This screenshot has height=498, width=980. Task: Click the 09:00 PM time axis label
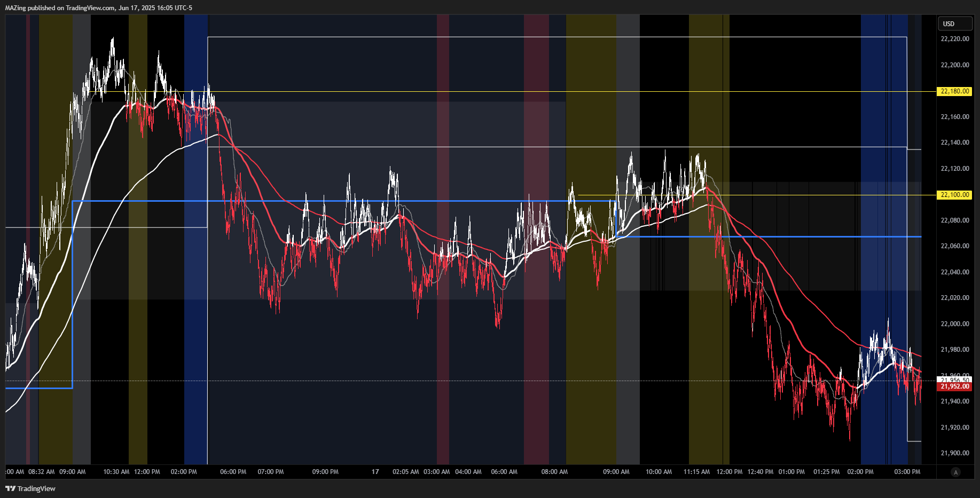tap(325, 472)
